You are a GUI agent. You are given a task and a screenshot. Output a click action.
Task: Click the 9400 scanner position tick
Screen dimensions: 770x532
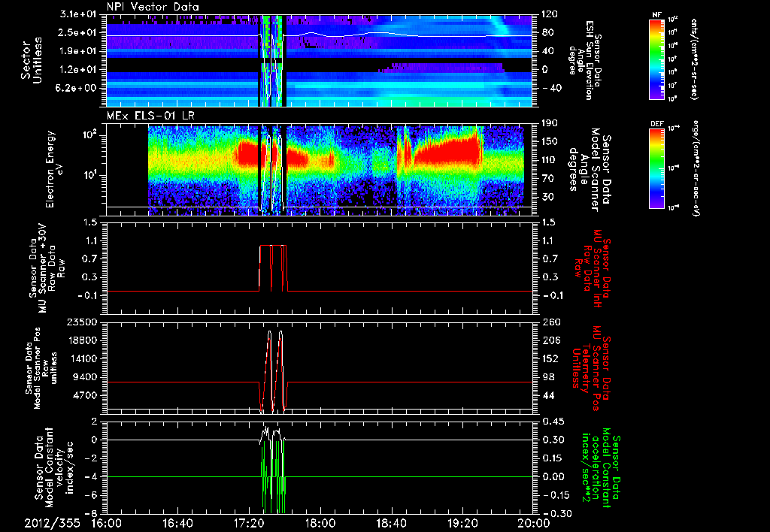[x=85, y=377]
